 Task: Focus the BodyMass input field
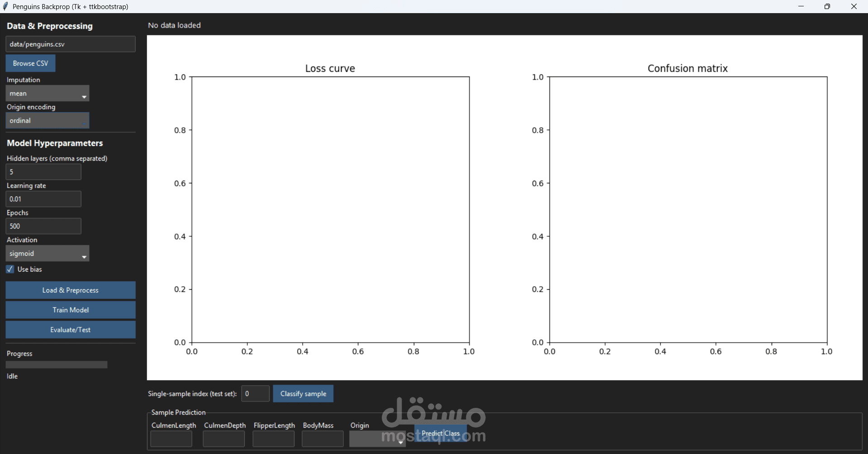pos(323,439)
